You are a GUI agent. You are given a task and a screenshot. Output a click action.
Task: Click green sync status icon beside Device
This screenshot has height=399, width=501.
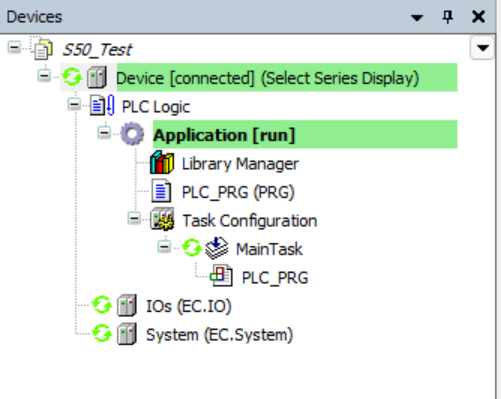pyautogui.click(x=72, y=77)
